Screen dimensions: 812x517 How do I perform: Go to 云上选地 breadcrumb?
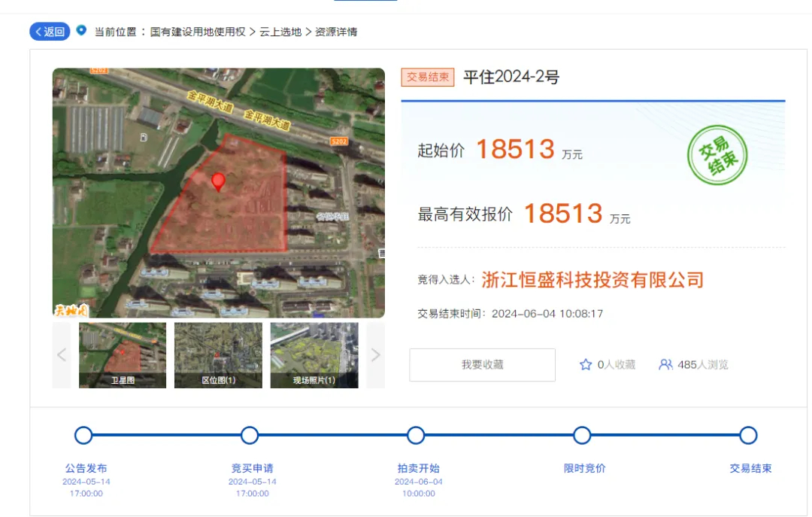point(280,32)
